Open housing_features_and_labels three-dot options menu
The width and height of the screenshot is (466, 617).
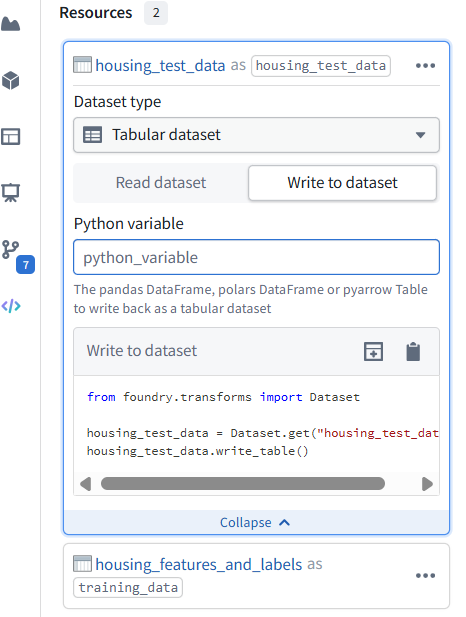pos(425,576)
